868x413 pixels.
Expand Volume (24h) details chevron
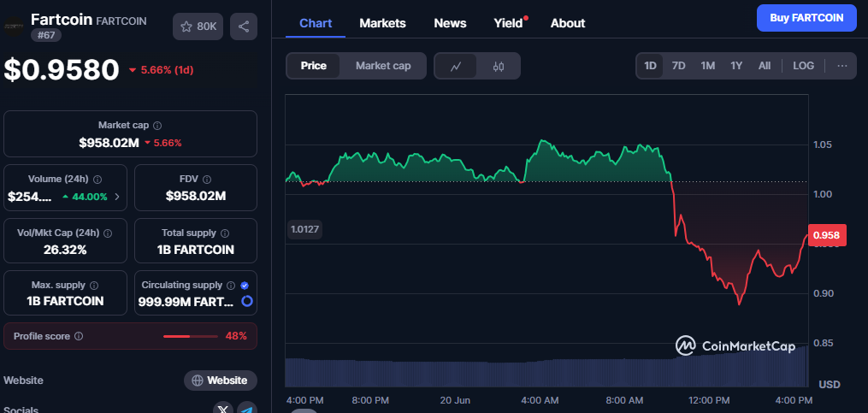117,196
